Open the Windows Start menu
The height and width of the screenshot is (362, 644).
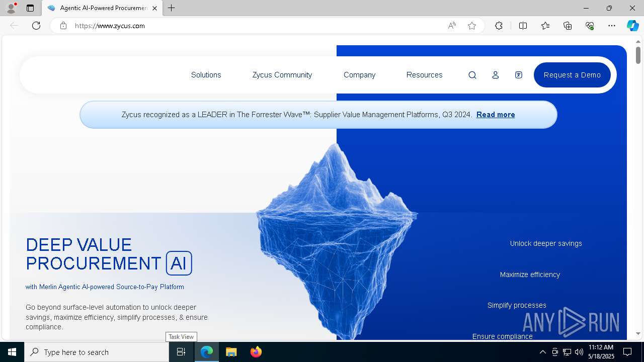(x=12, y=352)
